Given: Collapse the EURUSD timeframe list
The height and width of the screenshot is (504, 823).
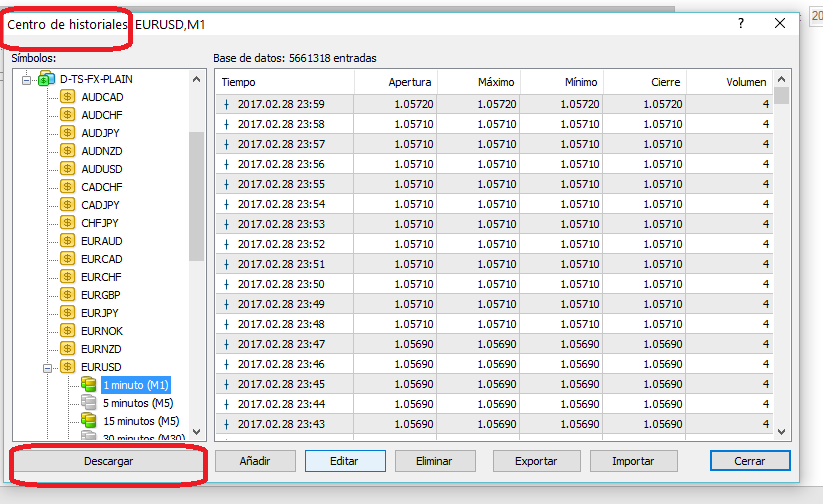Looking at the screenshot, I should pos(47,367).
